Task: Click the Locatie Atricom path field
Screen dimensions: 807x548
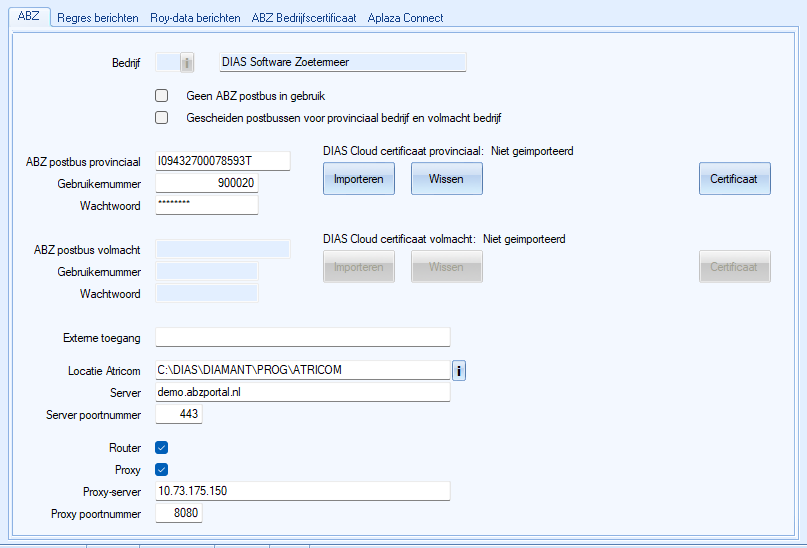Action: (303, 370)
